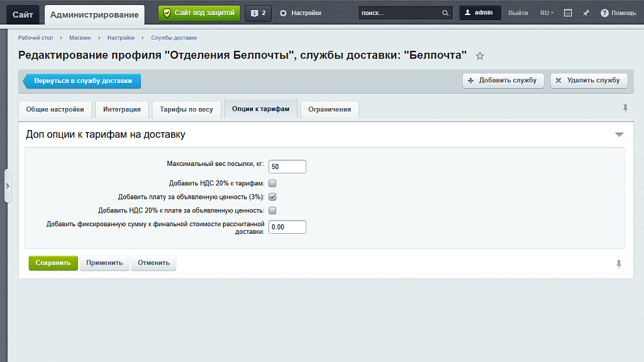
Task: Click the pin icon near bottom buttons
Action: click(x=619, y=264)
